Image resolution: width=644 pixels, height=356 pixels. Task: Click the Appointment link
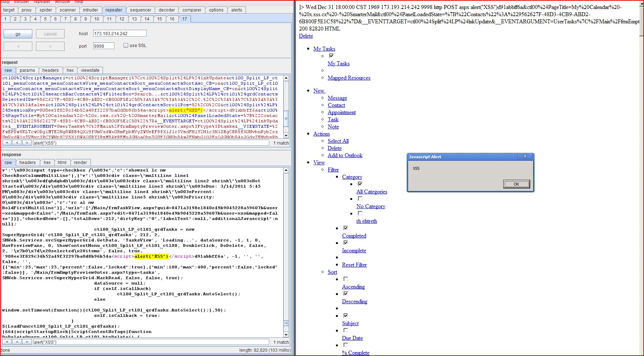[x=342, y=112]
